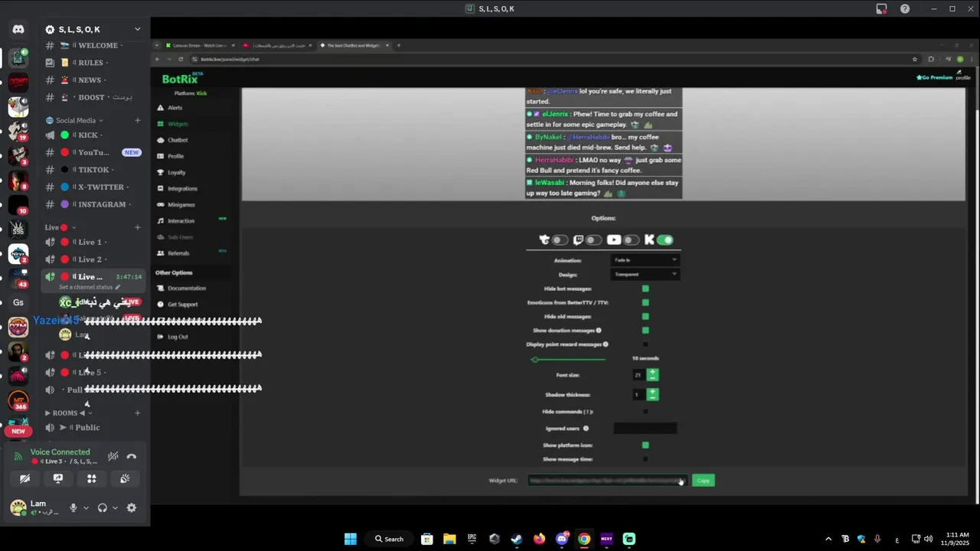Start an activity in voice panel
980x551 pixels.
pyautogui.click(x=92, y=478)
